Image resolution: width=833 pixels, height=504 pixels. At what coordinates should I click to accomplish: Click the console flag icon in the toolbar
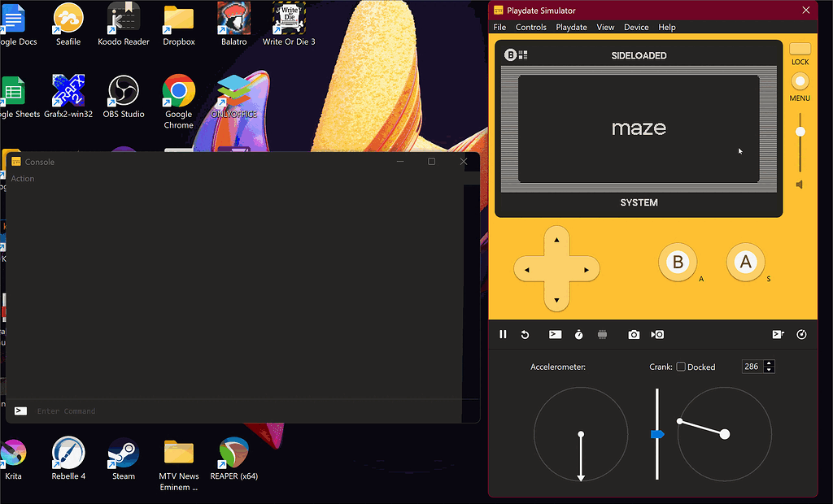[x=778, y=334]
